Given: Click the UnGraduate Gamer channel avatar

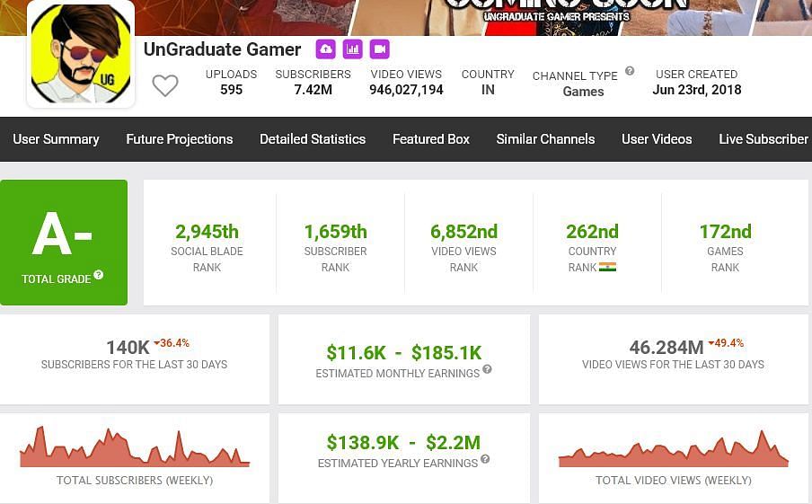Looking at the screenshot, I should pyautogui.click(x=81, y=54).
